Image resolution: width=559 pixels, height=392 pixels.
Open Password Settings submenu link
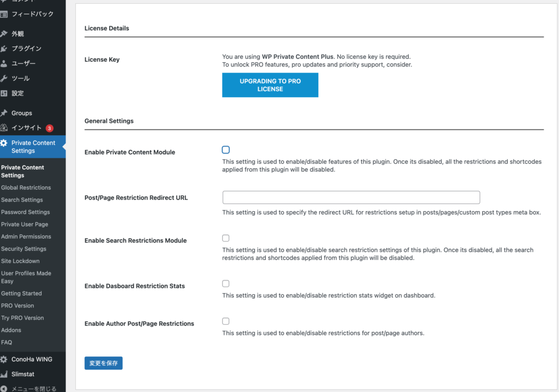[25, 212]
